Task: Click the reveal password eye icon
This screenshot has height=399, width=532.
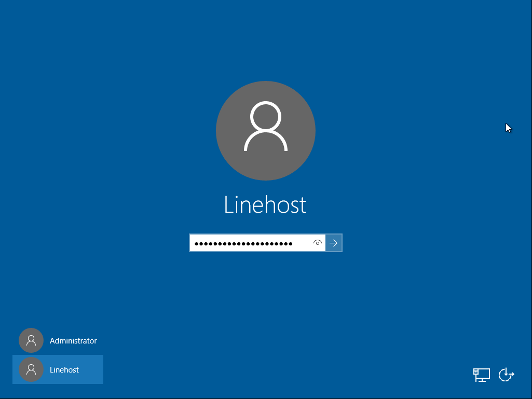Action: click(x=318, y=243)
